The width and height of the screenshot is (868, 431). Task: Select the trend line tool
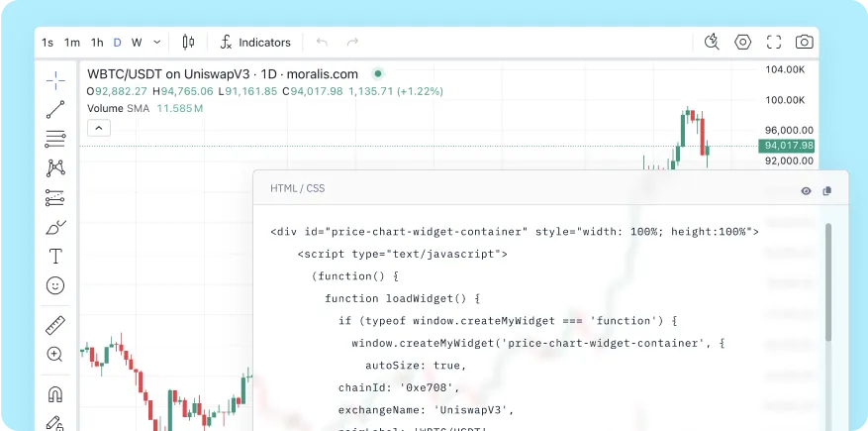[55, 110]
